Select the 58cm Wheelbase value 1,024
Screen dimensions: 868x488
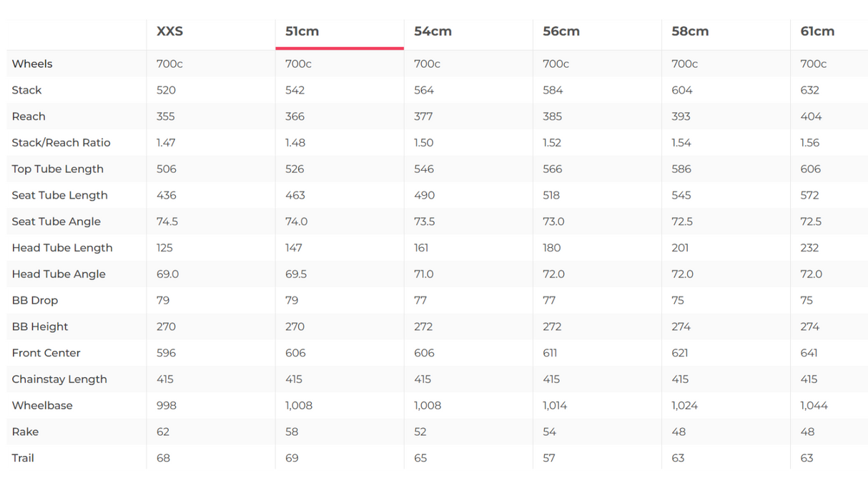click(684, 406)
